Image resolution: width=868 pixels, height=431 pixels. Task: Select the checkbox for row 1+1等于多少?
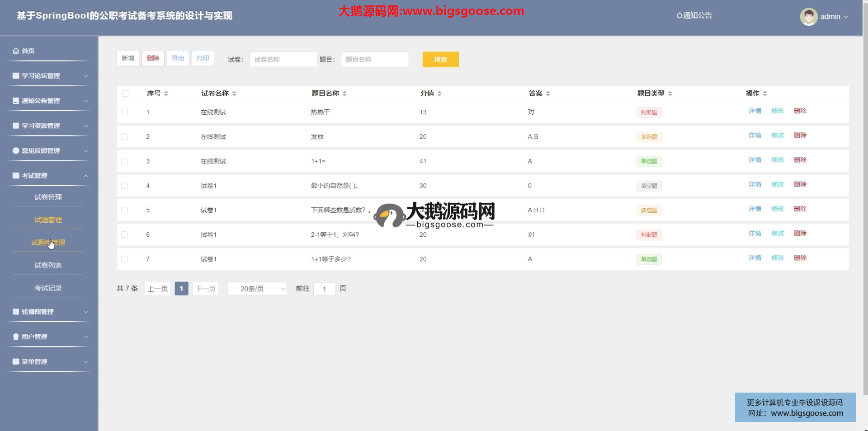pos(125,259)
